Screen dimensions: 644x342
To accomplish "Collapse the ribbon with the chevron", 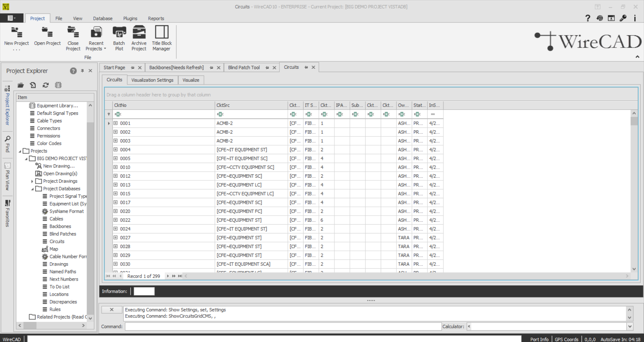I will click(637, 57).
